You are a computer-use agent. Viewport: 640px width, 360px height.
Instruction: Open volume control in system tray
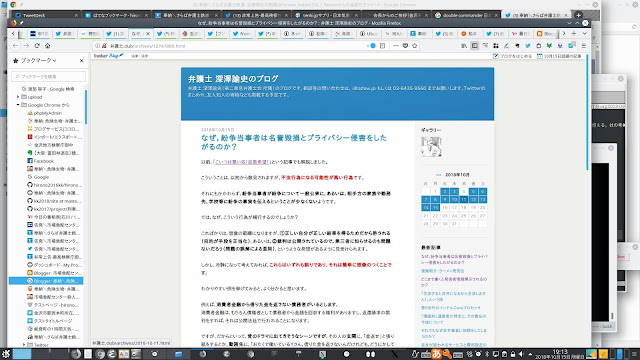pyautogui.click(x=521, y=354)
